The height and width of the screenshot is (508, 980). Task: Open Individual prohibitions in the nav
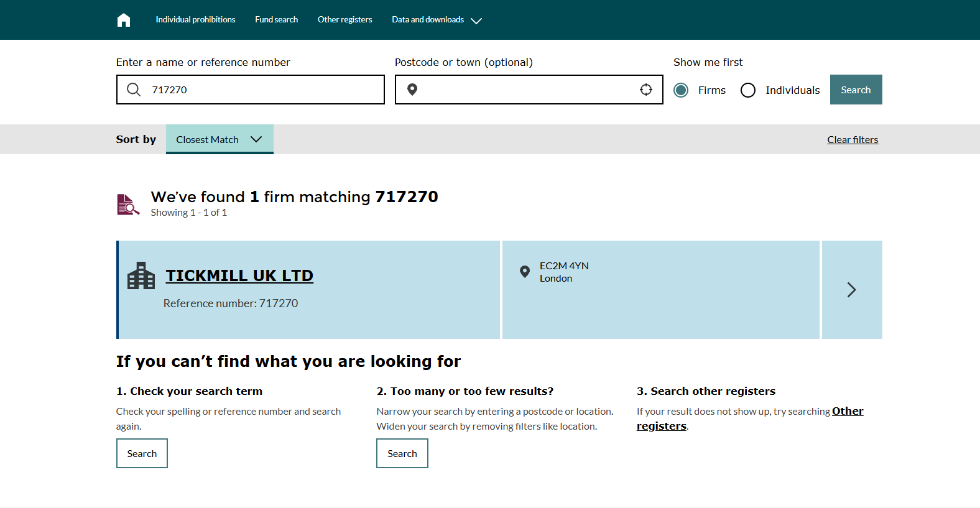tap(195, 20)
